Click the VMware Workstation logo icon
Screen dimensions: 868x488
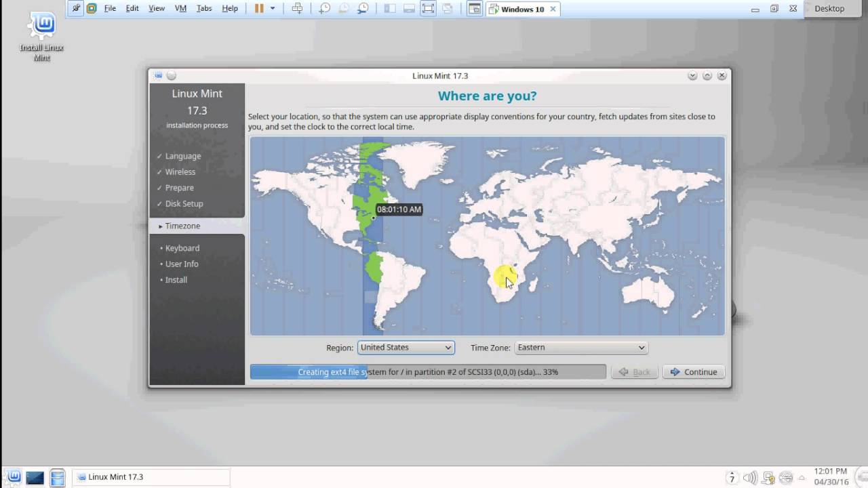[92, 9]
